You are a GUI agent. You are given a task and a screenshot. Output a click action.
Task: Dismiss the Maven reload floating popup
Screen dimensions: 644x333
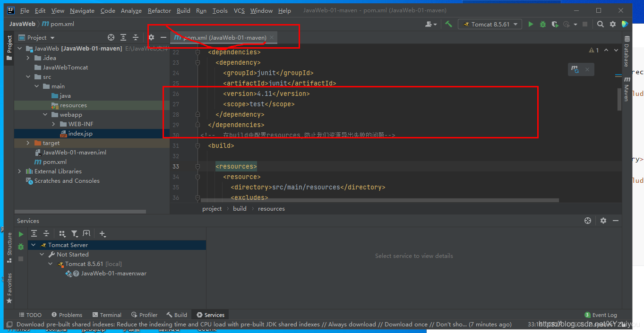[x=587, y=69]
